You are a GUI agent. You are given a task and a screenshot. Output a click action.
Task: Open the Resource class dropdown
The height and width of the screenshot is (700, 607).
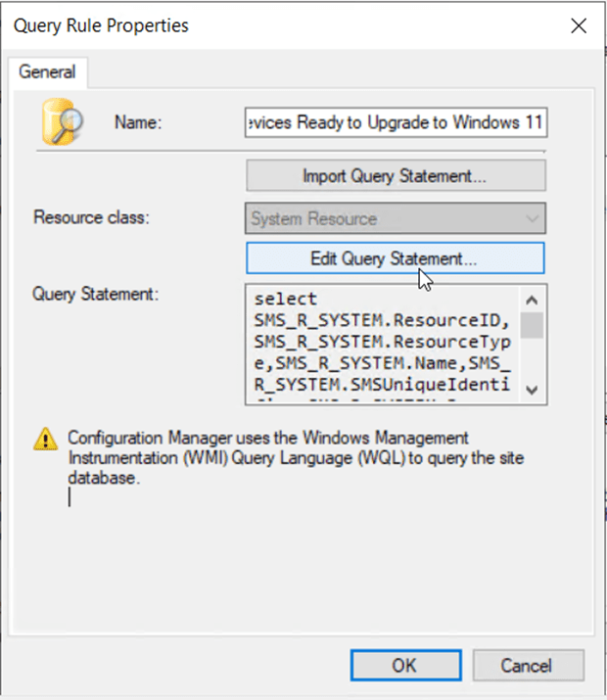[396, 219]
